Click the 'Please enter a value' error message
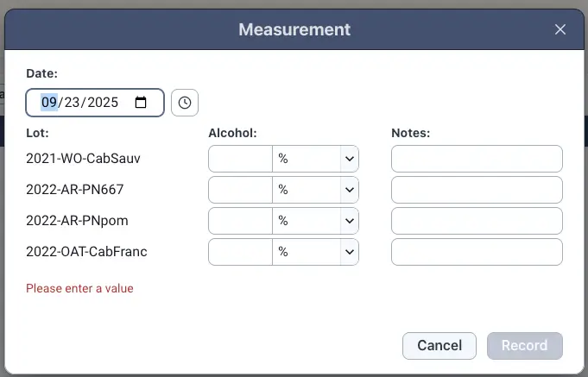 (x=79, y=288)
